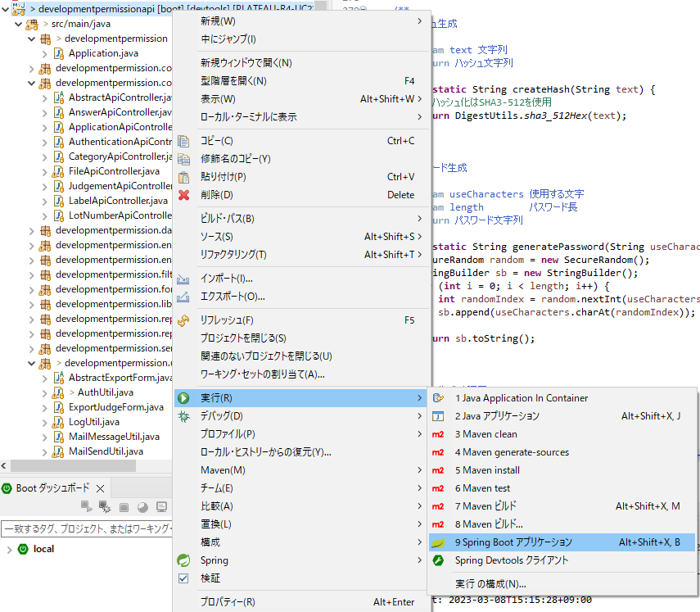The image size is (700, 612).
Task: Click the start/restart icon in Boot Dashboard
Action: [x=87, y=507]
